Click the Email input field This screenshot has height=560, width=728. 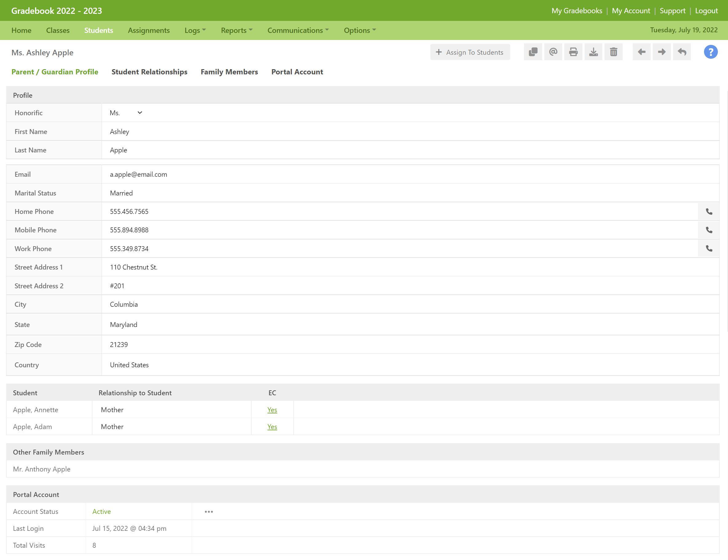pyautogui.click(x=400, y=174)
